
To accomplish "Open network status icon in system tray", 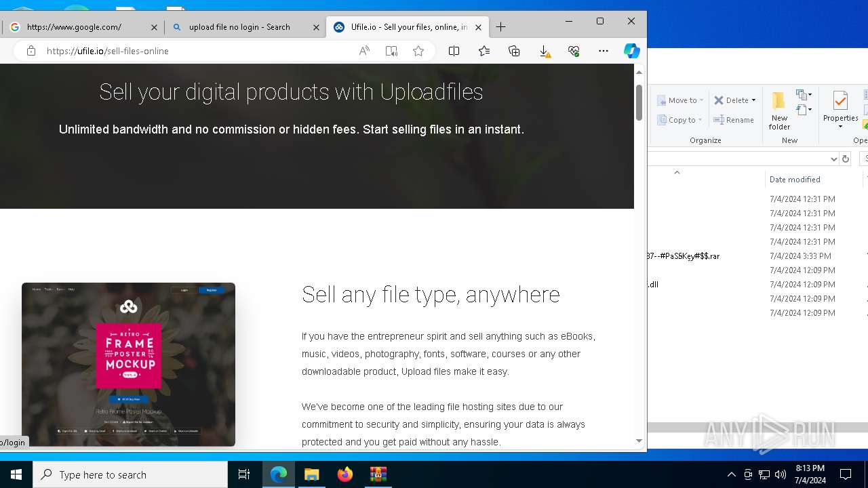I will click(764, 474).
